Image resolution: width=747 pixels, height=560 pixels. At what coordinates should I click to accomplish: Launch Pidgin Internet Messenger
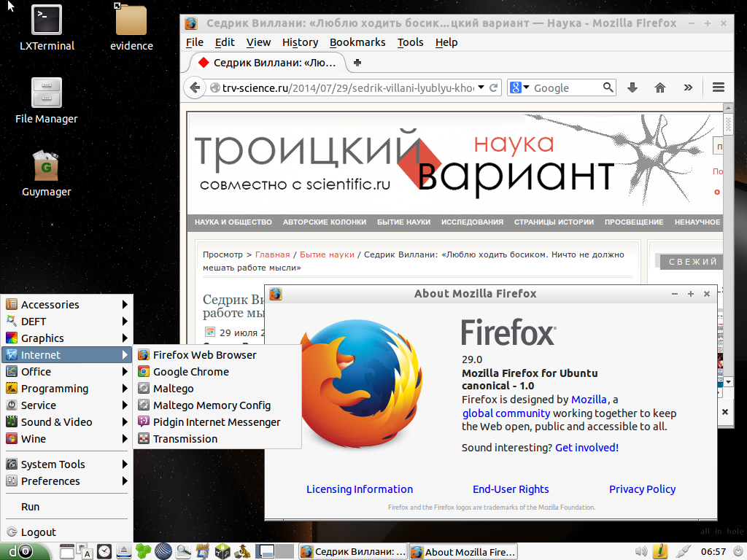click(217, 422)
